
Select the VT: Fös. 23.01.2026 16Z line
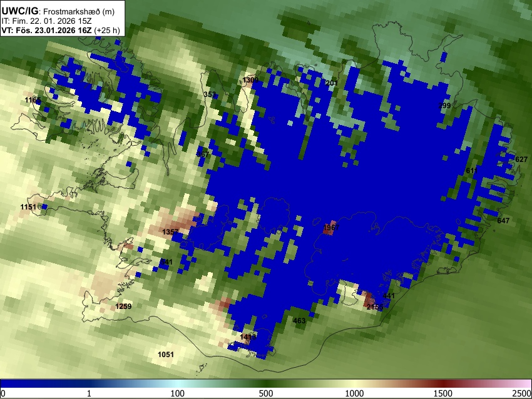pyautogui.click(x=60, y=30)
